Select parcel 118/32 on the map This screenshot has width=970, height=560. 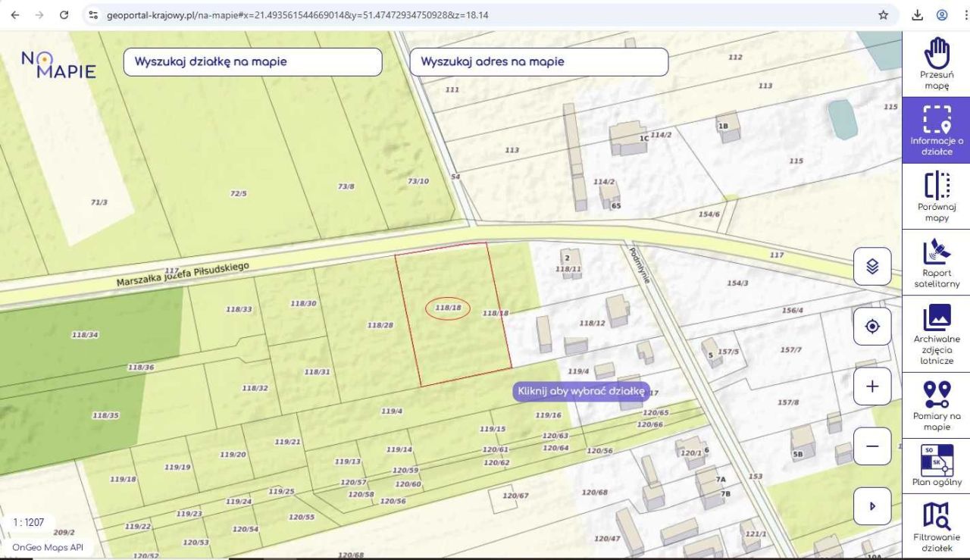click(x=255, y=388)
